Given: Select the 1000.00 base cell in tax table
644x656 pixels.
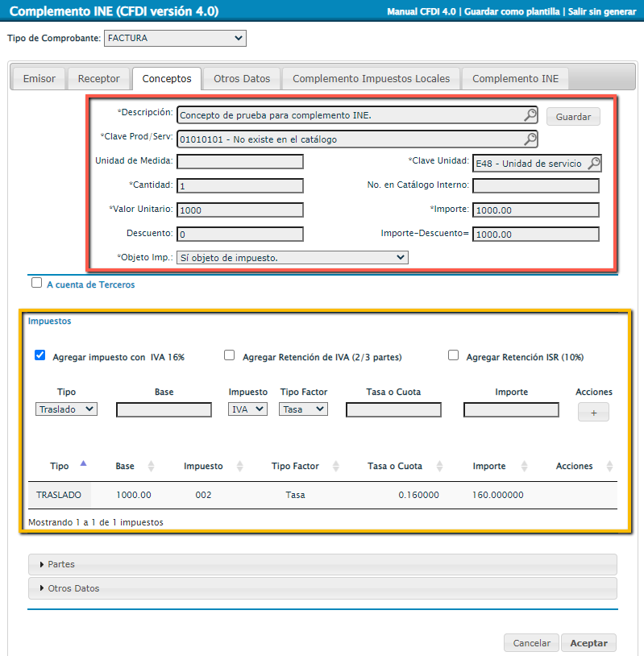Looking at the screenshot, I should pos(134,495).
